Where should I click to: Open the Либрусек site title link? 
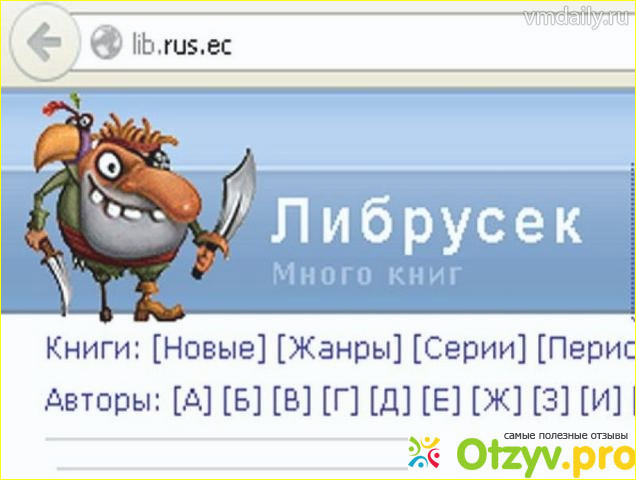click(x=426, y=222)
